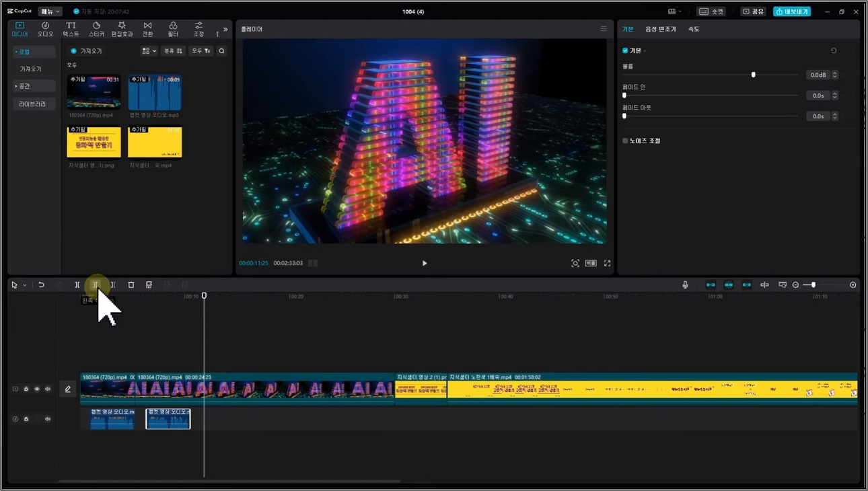The width and height of the screenshot is (868, 491).
Task: Click the pencil cover edit icon on video track
Action: (x=68, y=389)
